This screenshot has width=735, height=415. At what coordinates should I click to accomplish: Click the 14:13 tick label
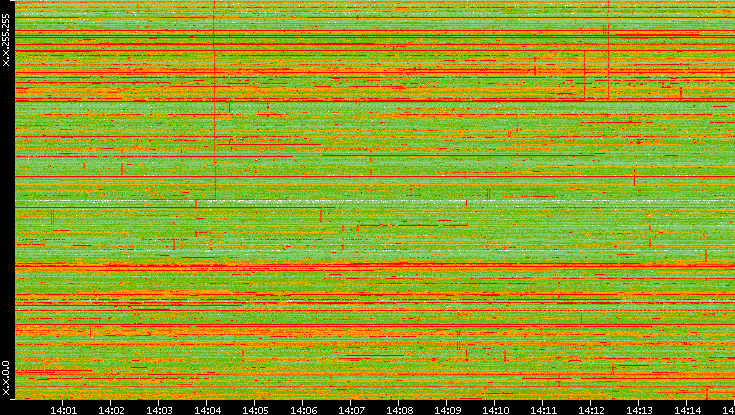point(638,410)
